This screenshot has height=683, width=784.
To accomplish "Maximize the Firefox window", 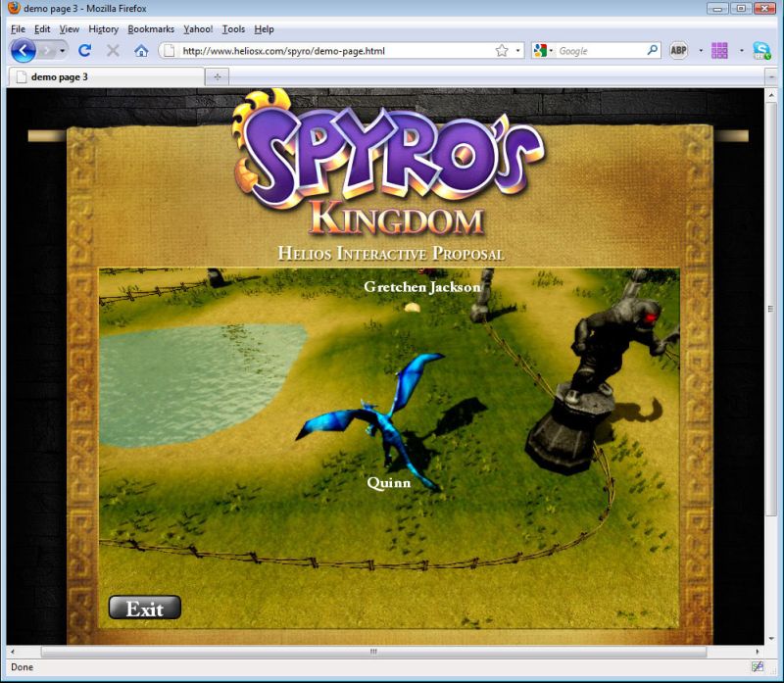I will point(741,8).
